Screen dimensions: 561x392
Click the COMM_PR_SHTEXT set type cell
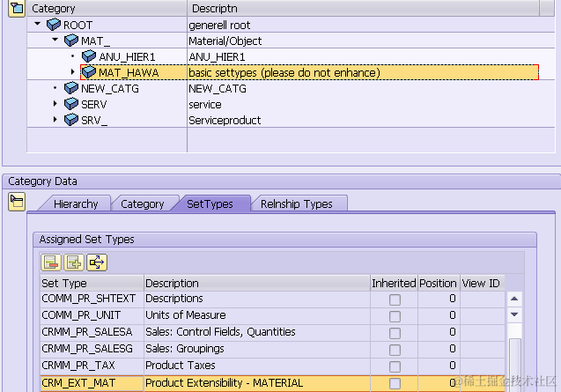point(92,299)
